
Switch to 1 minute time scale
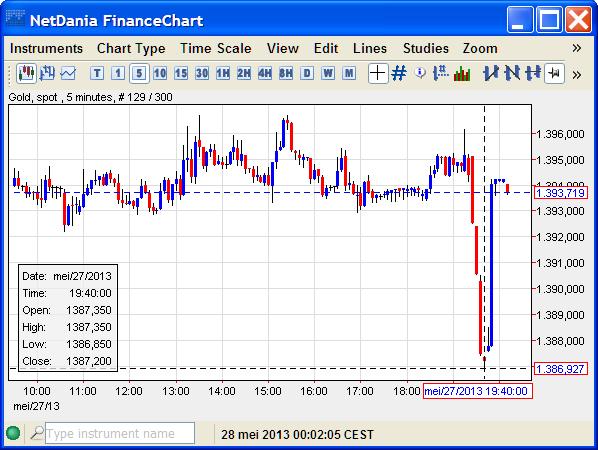[x=118, y=73]
